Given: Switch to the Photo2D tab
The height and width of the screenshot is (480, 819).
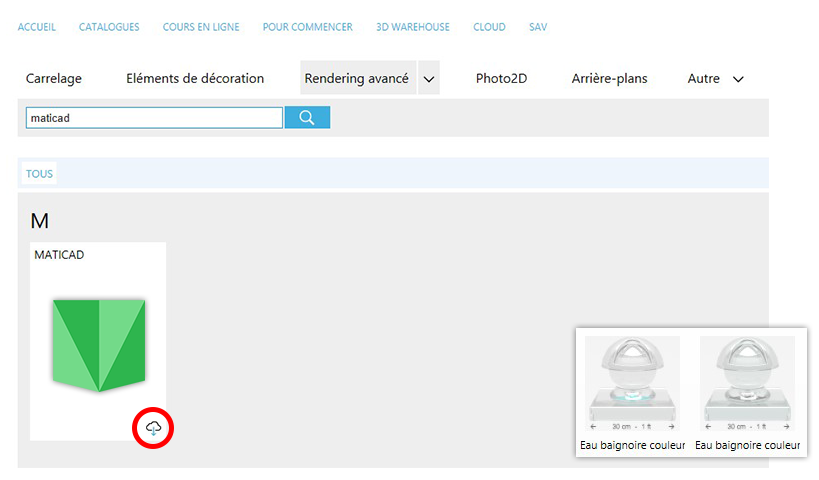Looking at the screenshot, I should tap(501, 78).
